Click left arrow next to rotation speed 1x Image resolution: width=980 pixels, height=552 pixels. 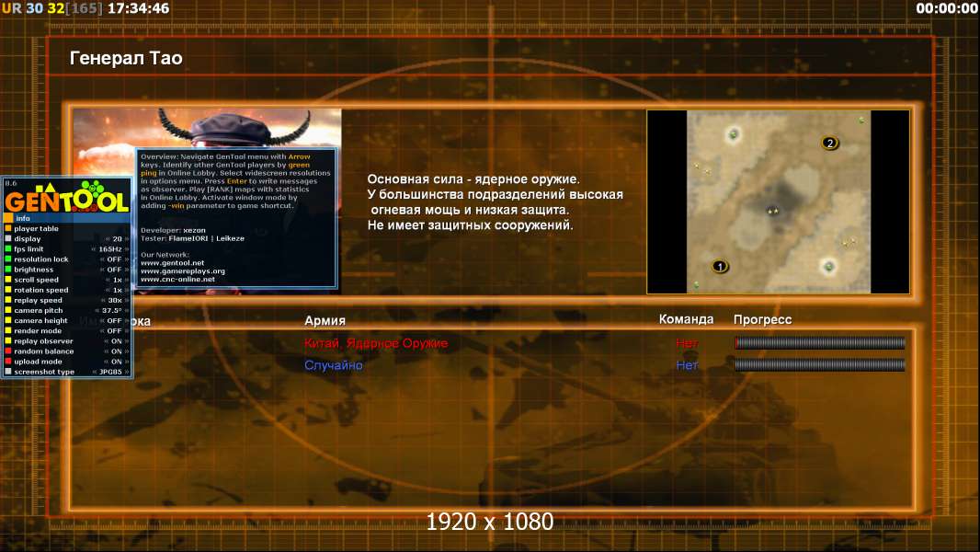coord(108,290)
